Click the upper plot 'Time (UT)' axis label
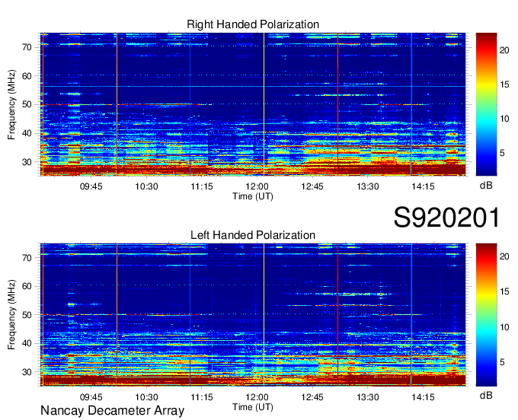518x420 pixels. pyautogui.click(x=253, y=196)
